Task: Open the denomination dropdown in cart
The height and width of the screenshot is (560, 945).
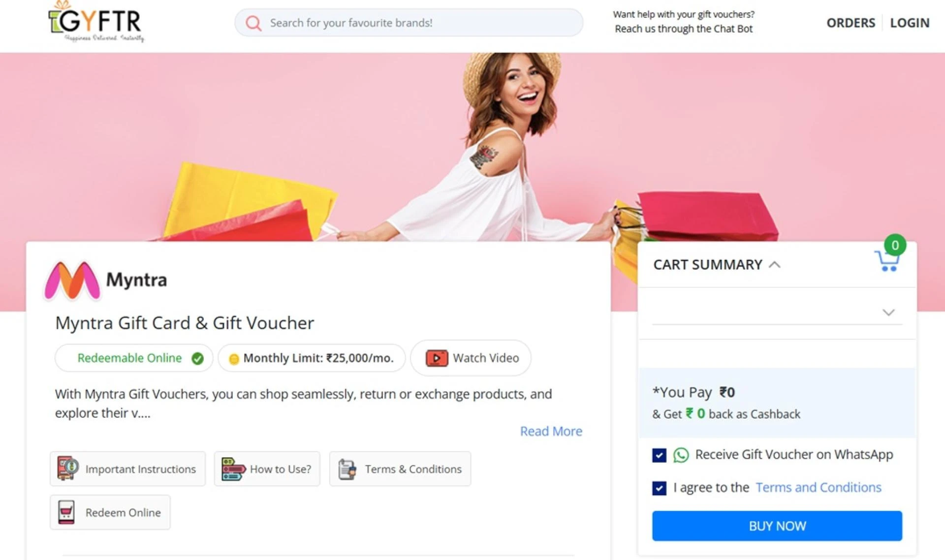Action: tap(888, 312)
